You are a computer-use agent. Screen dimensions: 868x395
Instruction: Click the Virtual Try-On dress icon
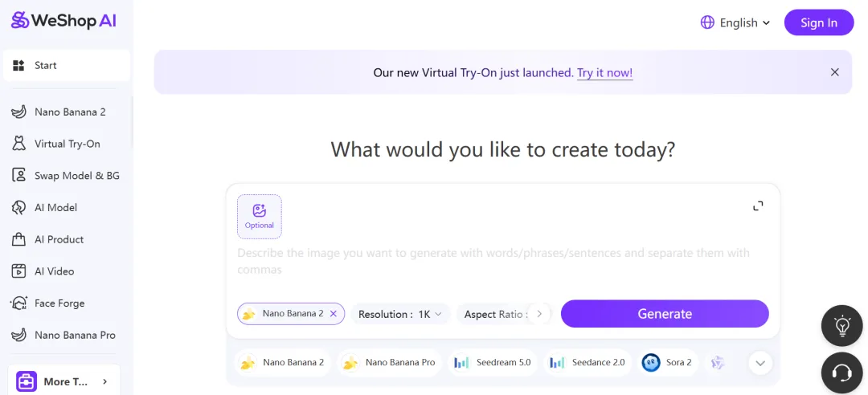(x=18, y=144)
